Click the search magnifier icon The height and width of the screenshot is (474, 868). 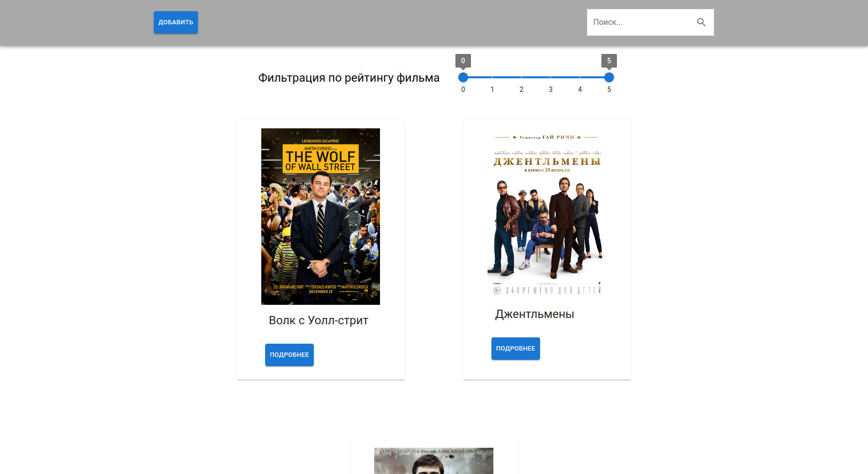(x=701, y=22)
